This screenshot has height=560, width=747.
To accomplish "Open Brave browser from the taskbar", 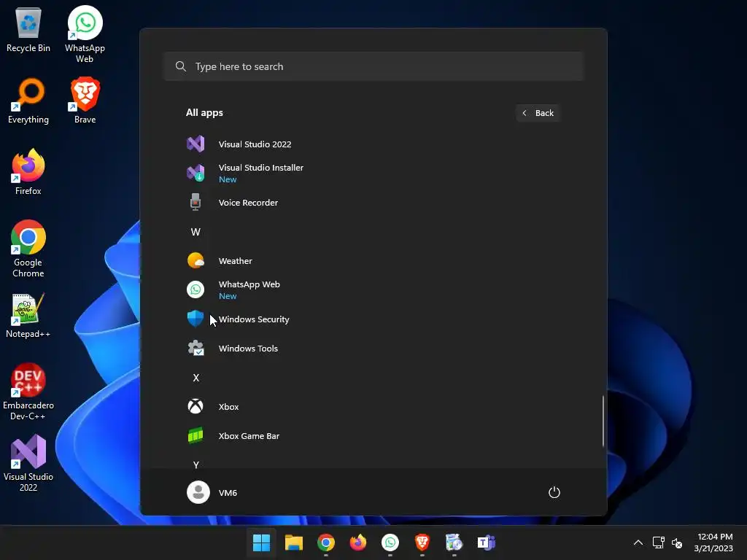I will click(422, 542).
